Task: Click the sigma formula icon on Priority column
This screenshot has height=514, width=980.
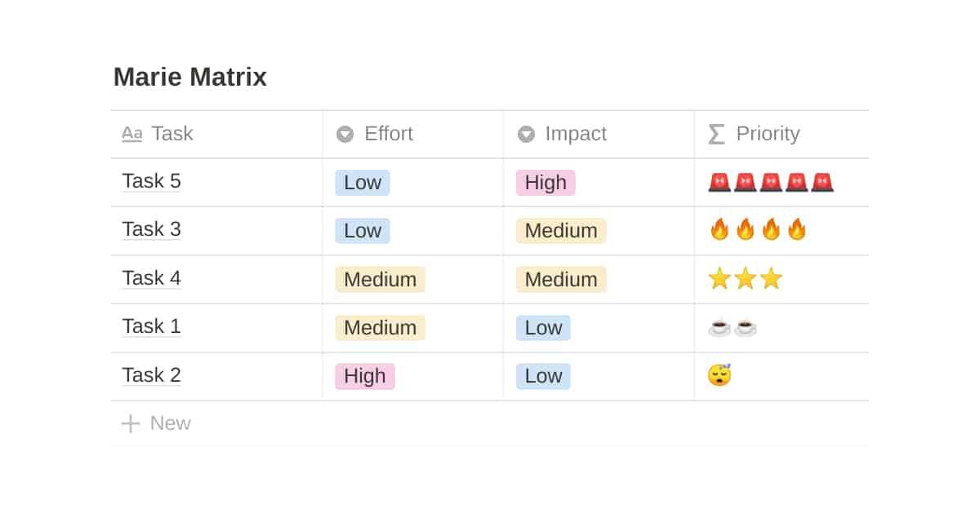Action: (716, 134)
